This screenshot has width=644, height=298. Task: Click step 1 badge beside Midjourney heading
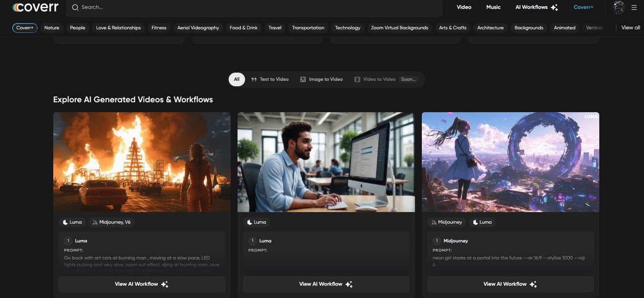pyautogui.click(x=437, y=241)
